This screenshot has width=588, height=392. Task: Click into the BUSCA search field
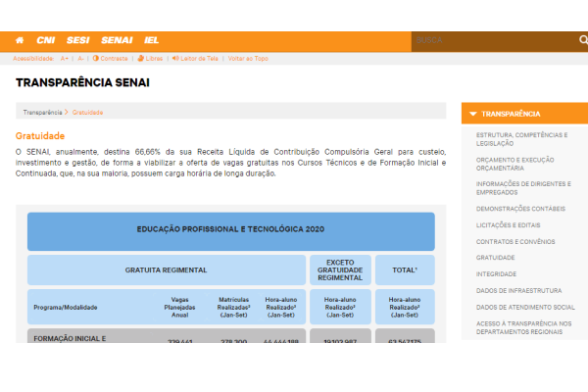[x=494, y=40]
